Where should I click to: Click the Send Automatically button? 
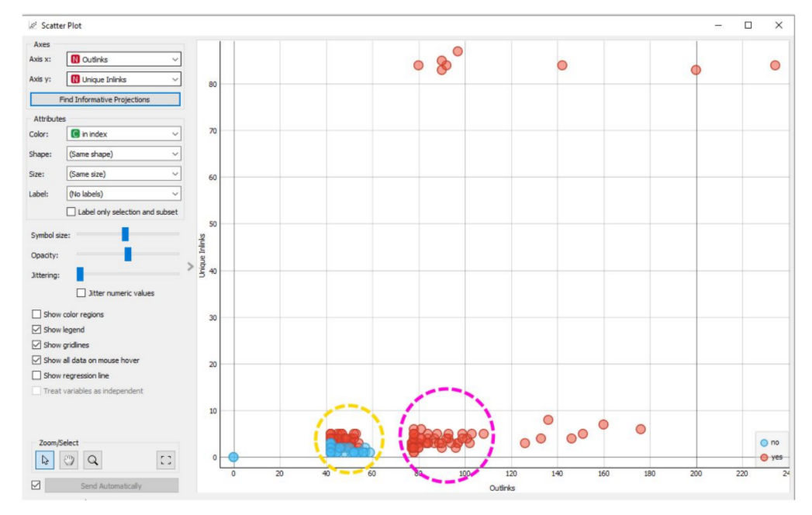click(111, 486)
